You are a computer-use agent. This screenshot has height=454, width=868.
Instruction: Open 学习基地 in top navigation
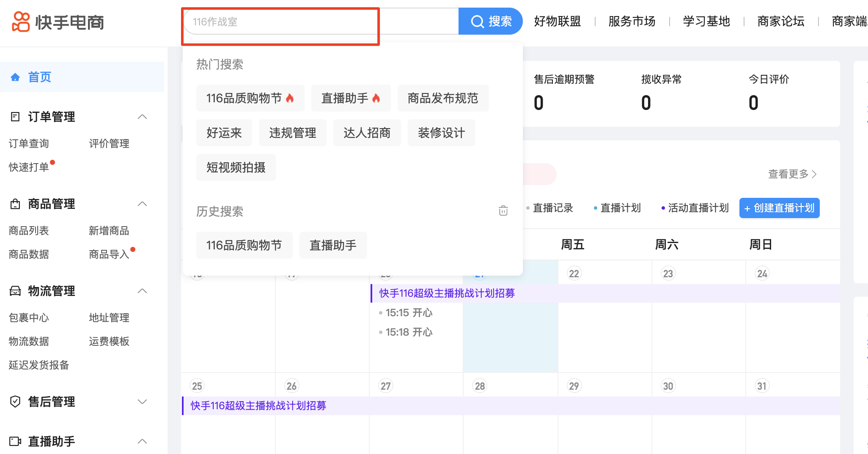tap(706, 21)
